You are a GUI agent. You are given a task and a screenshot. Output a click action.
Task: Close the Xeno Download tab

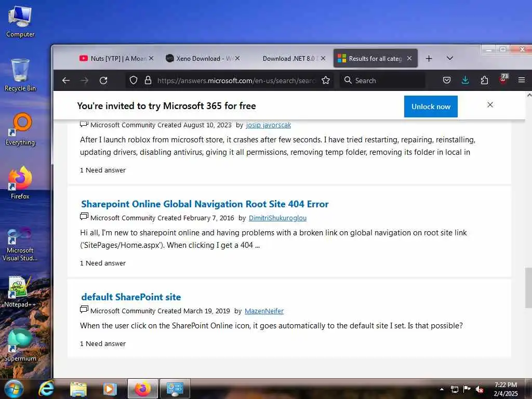pyautogui.click(x=237, y=58)
